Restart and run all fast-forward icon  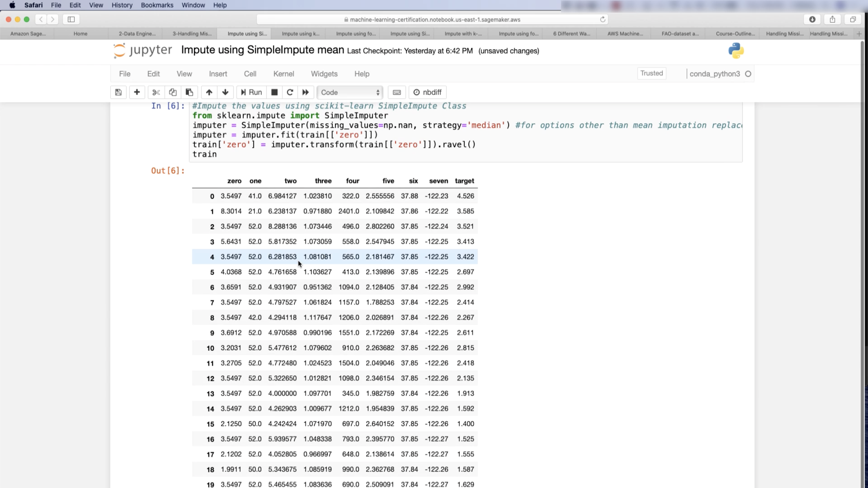(x=305, y=92)
